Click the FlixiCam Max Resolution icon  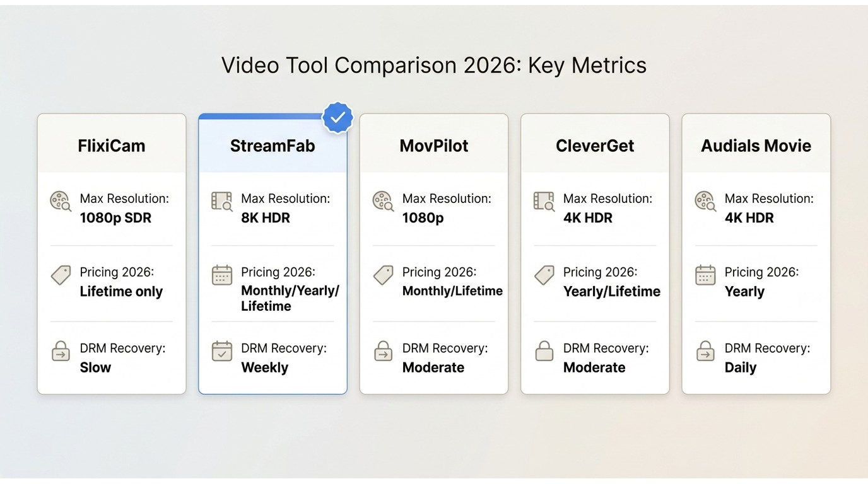(61, 202)
